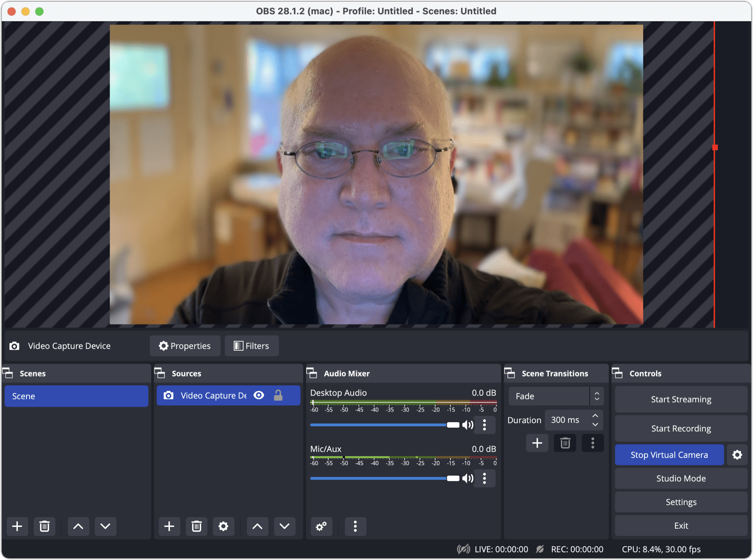Open advanced audio properties gear in Audio Mixer
The width and height of the screenshot is (753, 560).
click(321, 526)
